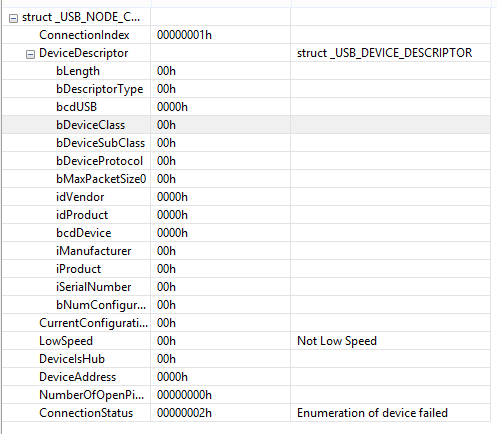
Task: Select the iSerialNumber row
Action: [246, 287]
